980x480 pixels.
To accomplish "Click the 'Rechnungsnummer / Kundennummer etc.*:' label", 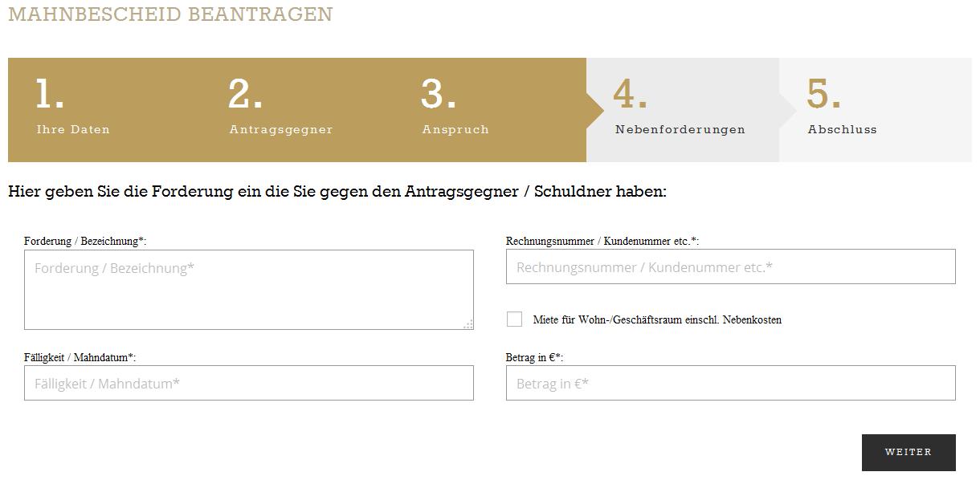I will click(602, 241).
